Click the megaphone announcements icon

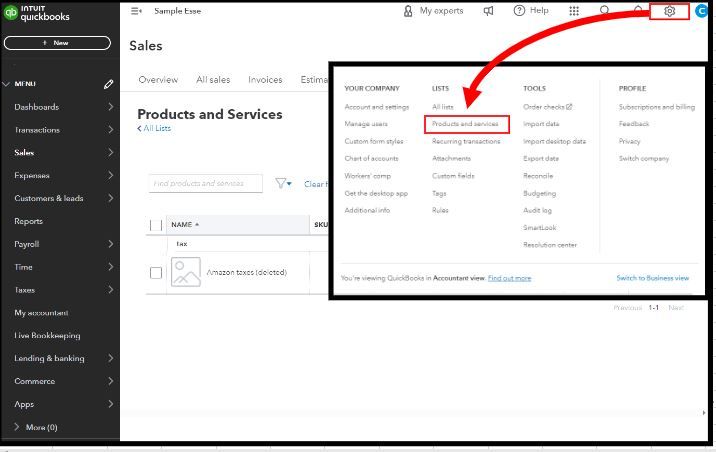tap(488, 11)
